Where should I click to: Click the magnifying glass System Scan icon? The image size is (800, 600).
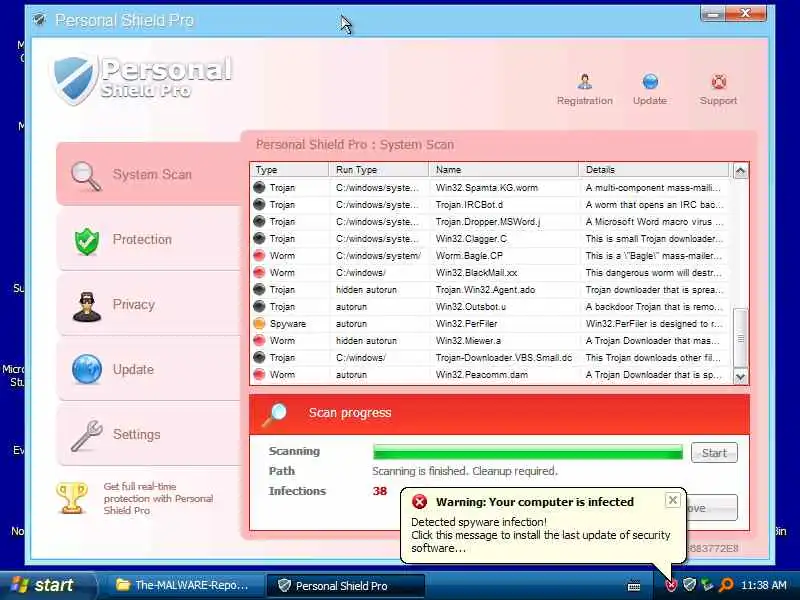(85, 176)
